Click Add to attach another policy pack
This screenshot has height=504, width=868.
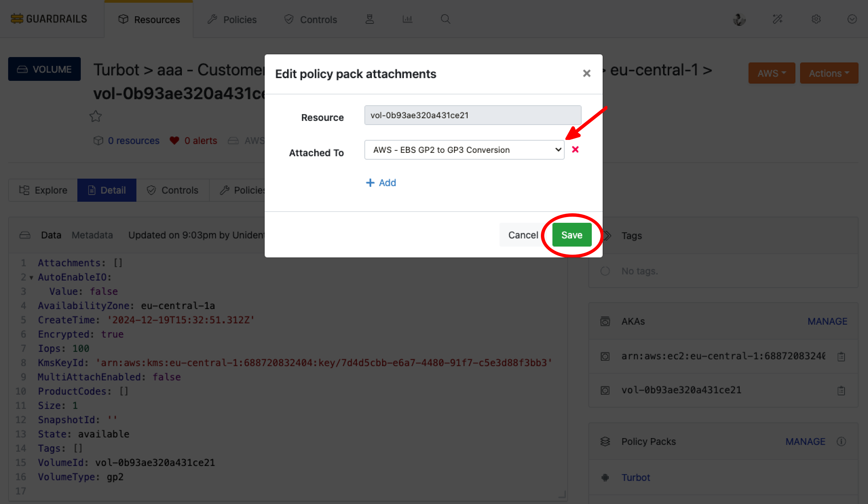pos(381,182)
